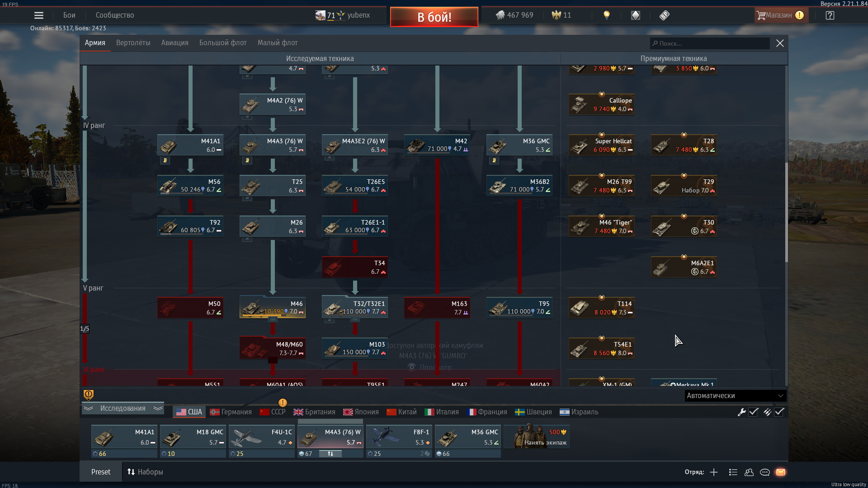The width and height of the screenshot is (868, 488).
Task: Open the squad list icon
Action: [733, 472]
